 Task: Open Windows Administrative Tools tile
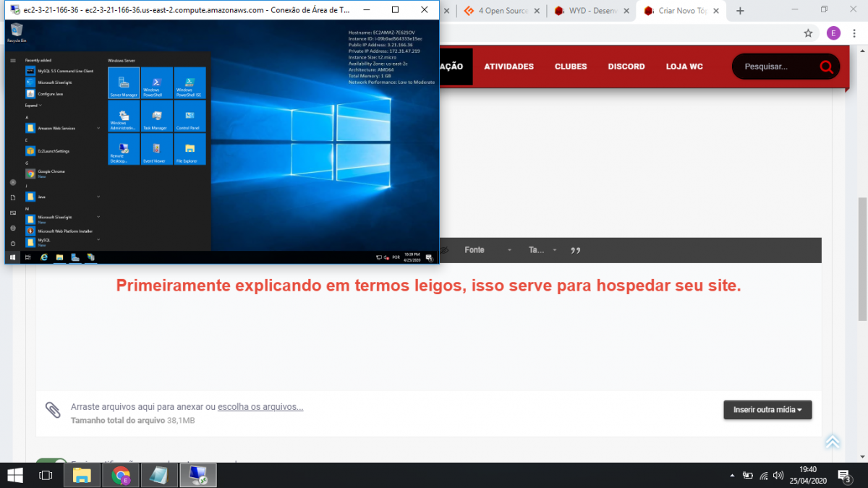pos(124,116)
